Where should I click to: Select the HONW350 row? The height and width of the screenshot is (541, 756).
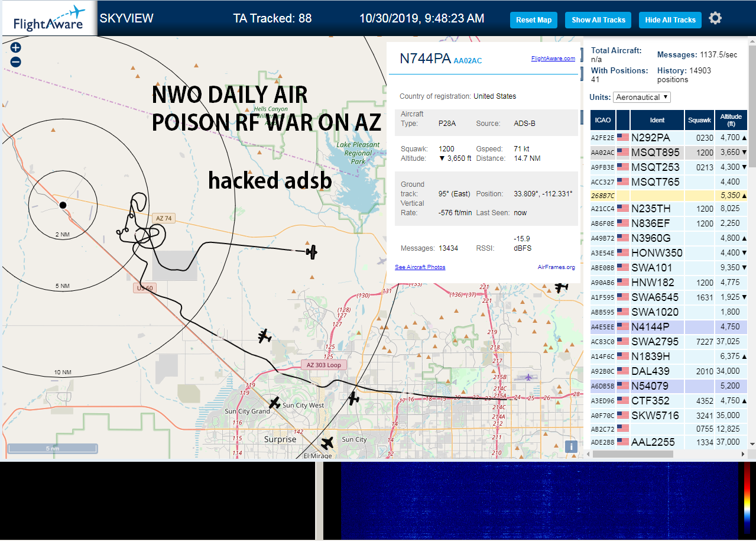(669, 253)
